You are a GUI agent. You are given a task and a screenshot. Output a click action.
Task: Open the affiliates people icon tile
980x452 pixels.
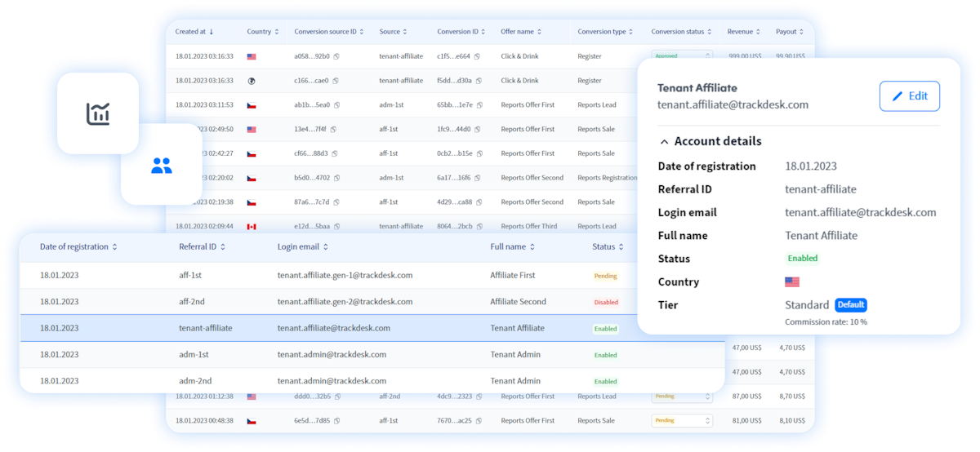pyautogui.click(x=162, y=166)
